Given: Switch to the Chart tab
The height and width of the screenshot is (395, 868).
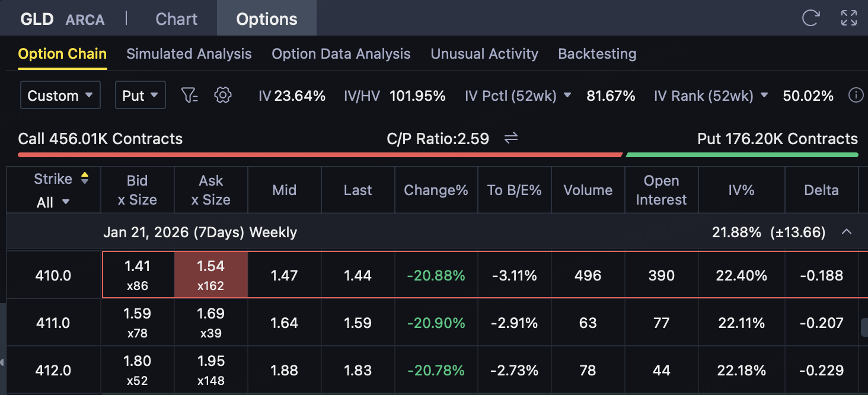Looking at the screenshot, I should (176, 19).
